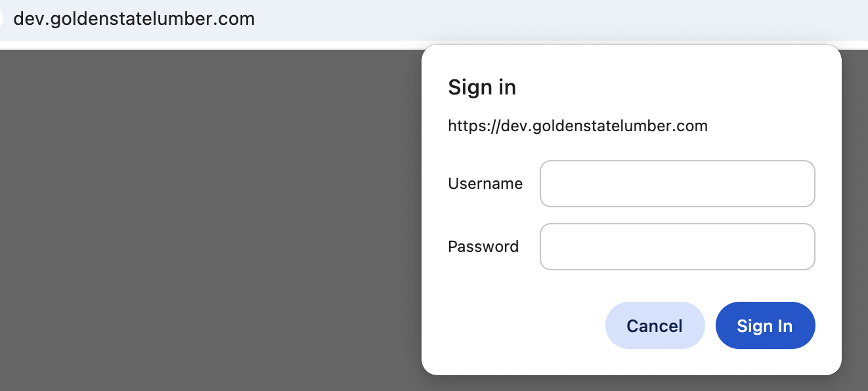Viewport: 868px width, 391px height.
Task: Focus the field next to Username label
Action: coord(677,184)
